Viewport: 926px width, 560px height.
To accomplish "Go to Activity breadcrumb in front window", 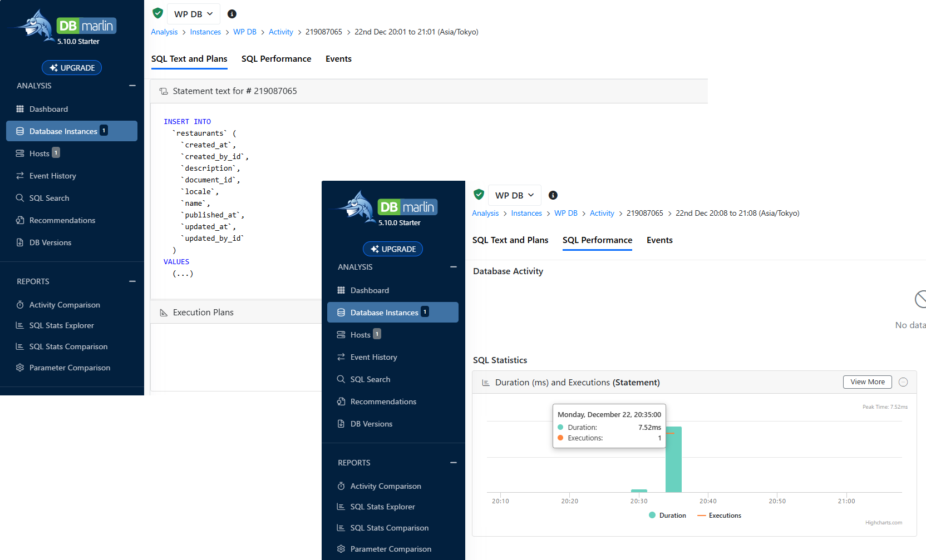I will pyautogui.click(x=602, y=213).
